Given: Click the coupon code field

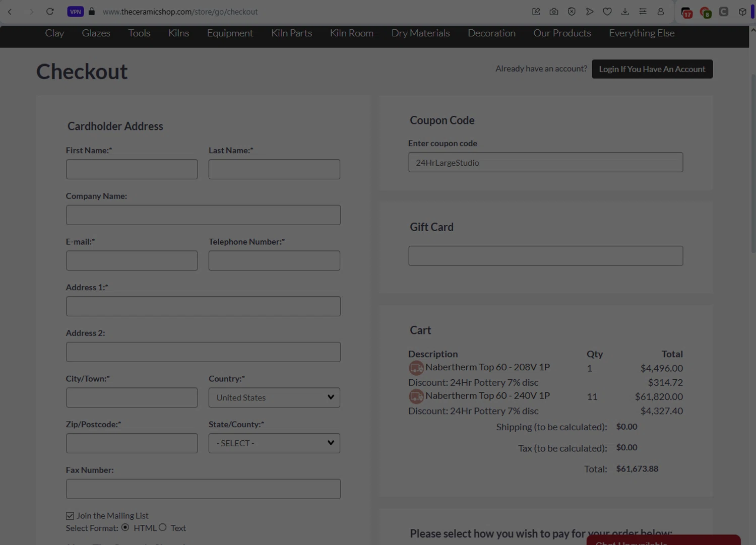Looking at the screenshot, I should pos(546,162).
